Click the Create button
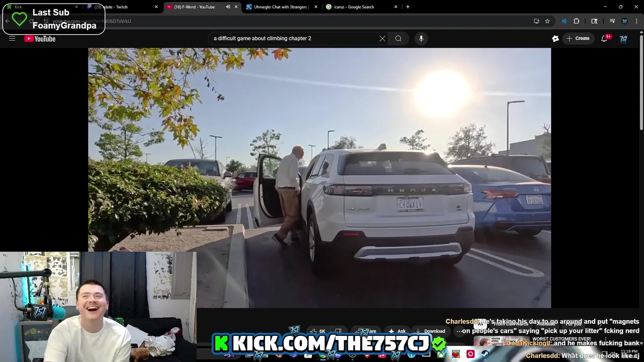This screenshot has width=644, height=362. pyautogui.click(x=578, y=38)
